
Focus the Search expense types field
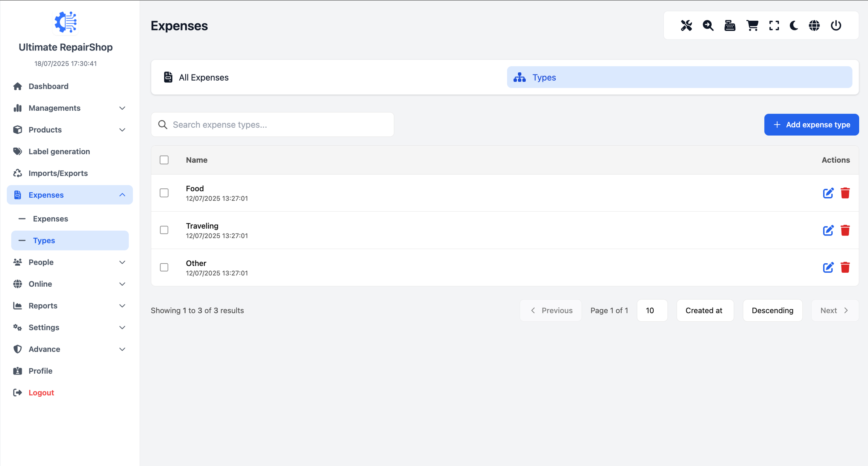click(x=279, y=125)
